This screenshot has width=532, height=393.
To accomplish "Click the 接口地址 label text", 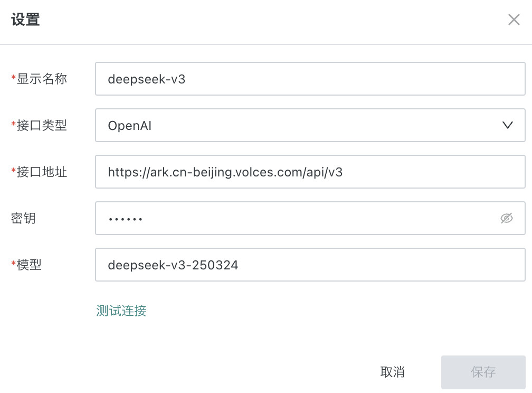I will point(42,172).
